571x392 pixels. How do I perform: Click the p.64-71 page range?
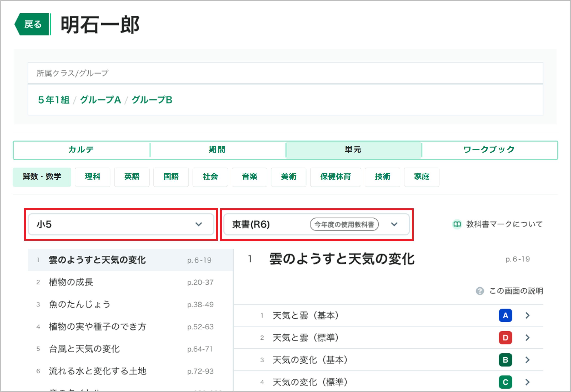tap(200, 349)
